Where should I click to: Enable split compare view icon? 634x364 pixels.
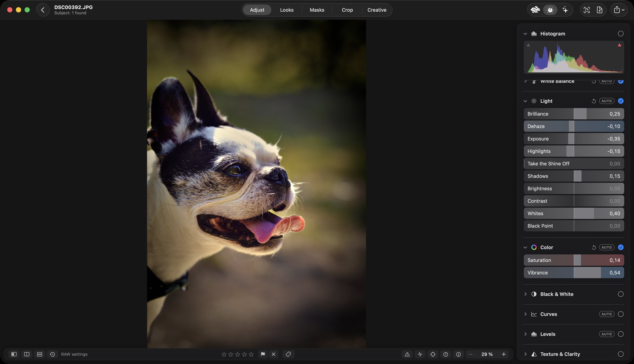tap(27, 354)
